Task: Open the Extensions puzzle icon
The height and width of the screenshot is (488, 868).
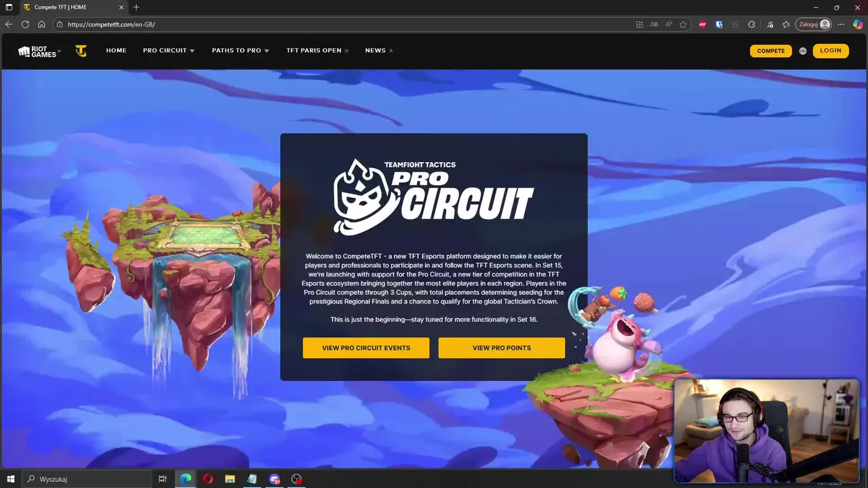Action: tap(751, 24)
